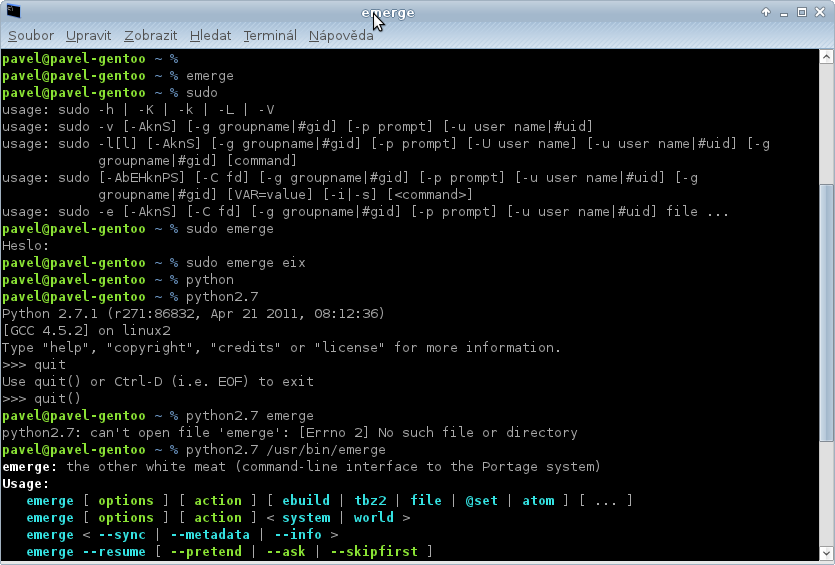Click the '>>> quit()' line
The image size is (835, 565).
point(42,398)
